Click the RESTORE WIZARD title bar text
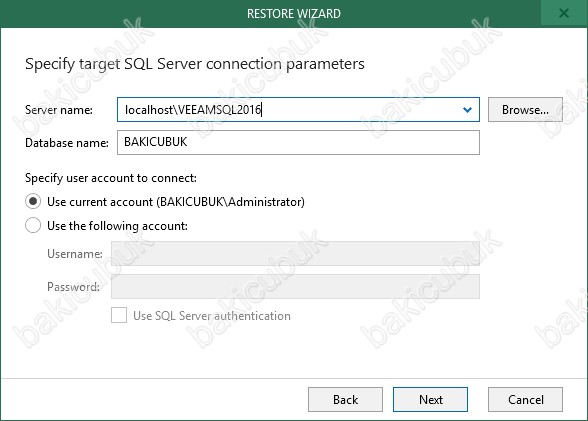The width and height of the screenshot is (588, 421). 294,14
